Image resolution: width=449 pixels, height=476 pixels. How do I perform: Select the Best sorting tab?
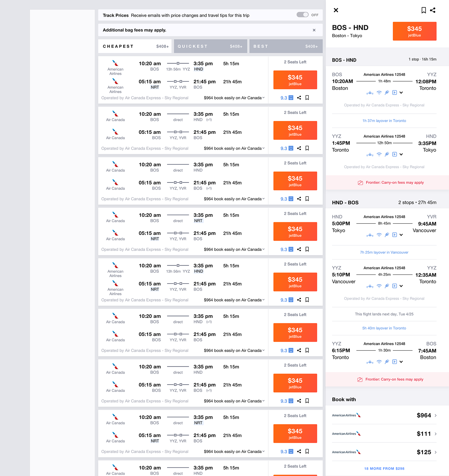pyautogui.click(x=286, y=46)
